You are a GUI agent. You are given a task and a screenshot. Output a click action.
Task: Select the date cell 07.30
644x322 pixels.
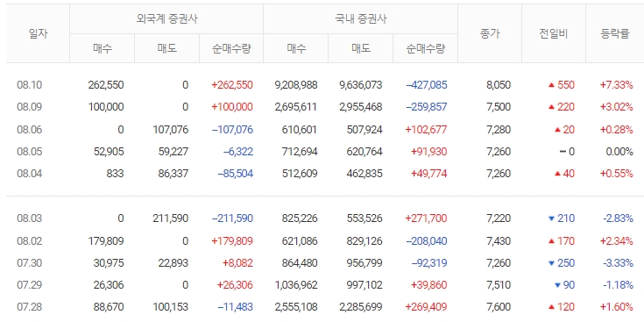[30, 263]
